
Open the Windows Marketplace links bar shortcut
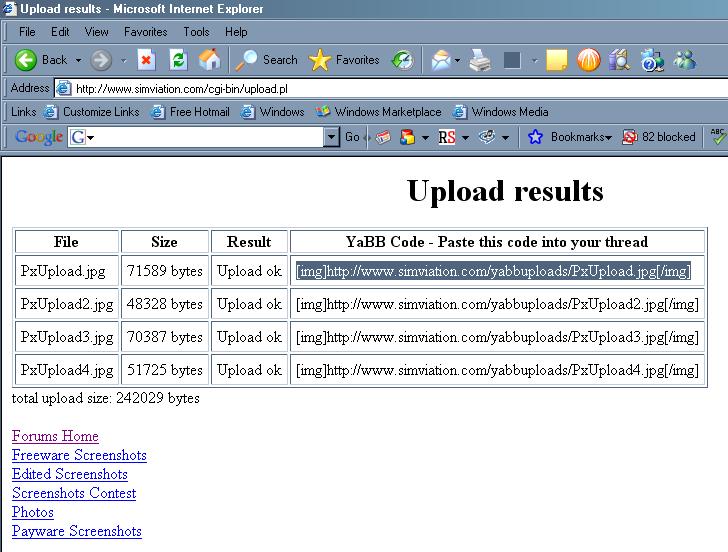point(387,112)
